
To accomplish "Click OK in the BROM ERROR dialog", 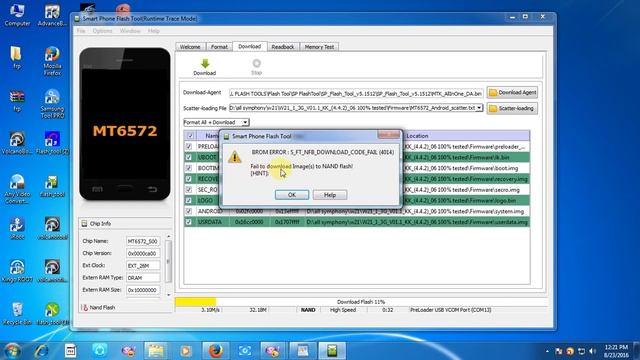I will click(x=292, y=195).
